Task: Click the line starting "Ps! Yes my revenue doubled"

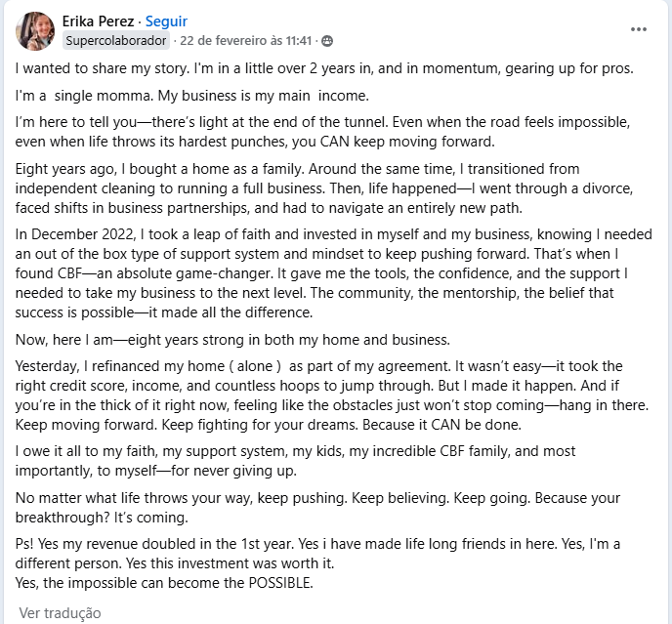Action: (318, 544)
